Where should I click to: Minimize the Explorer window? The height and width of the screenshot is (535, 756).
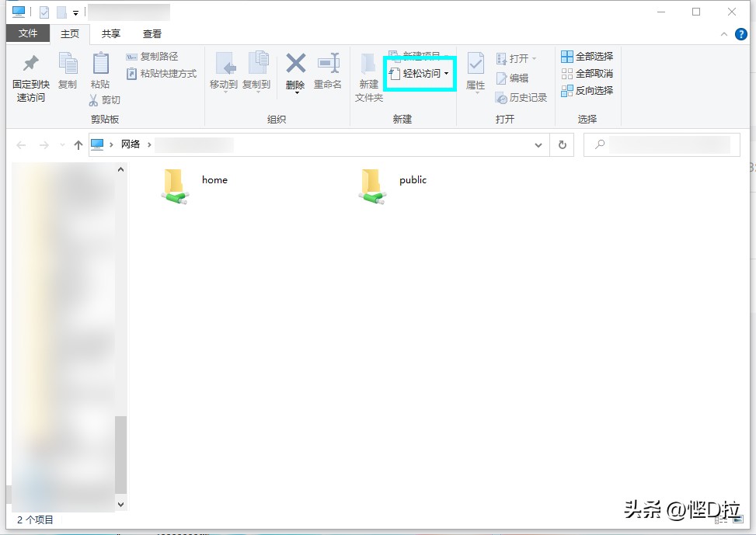[661, 12]
